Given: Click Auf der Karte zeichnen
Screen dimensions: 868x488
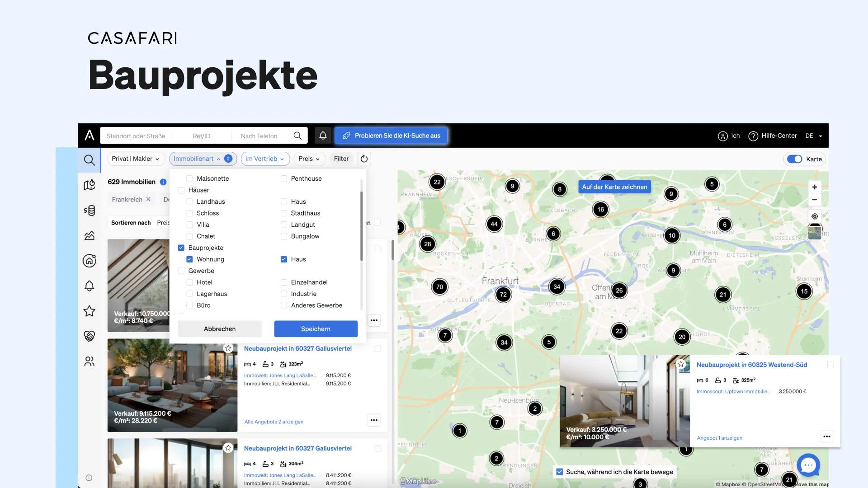Looking at the screenshot, I should click(x=614, y=187).
